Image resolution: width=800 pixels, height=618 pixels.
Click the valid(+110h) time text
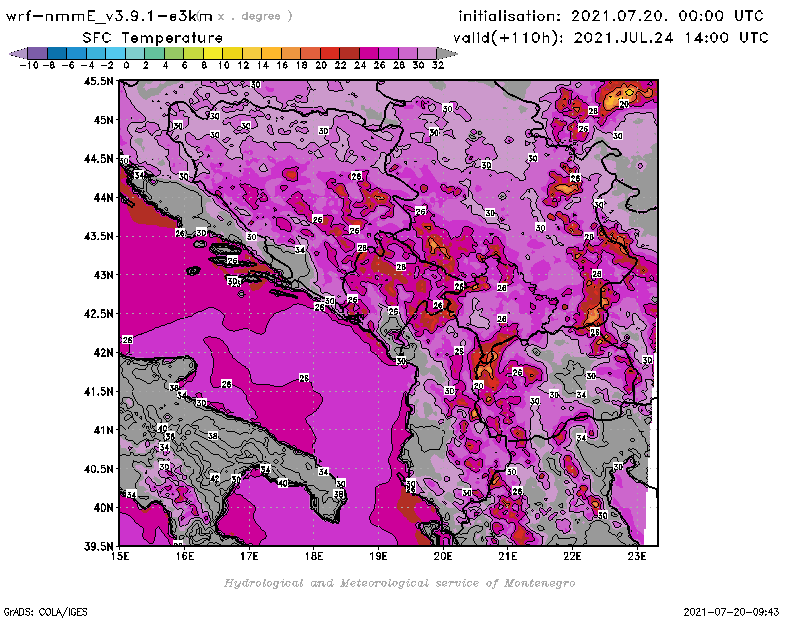tap(613, 37)
